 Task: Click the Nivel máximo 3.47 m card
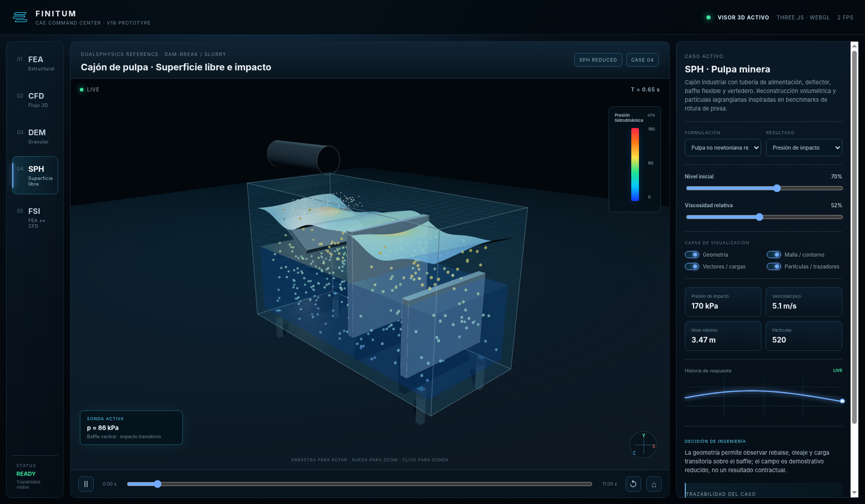(x=723, y=335)
